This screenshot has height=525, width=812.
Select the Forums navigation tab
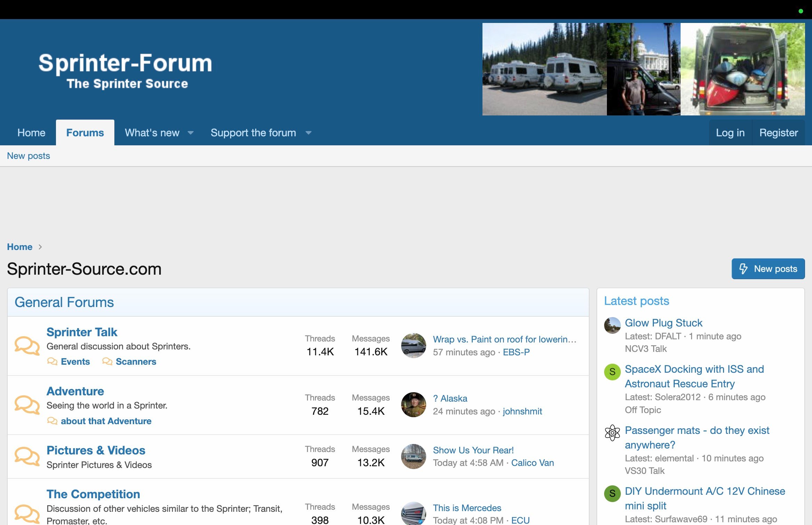pyautogui.click(x=85, y=132)
